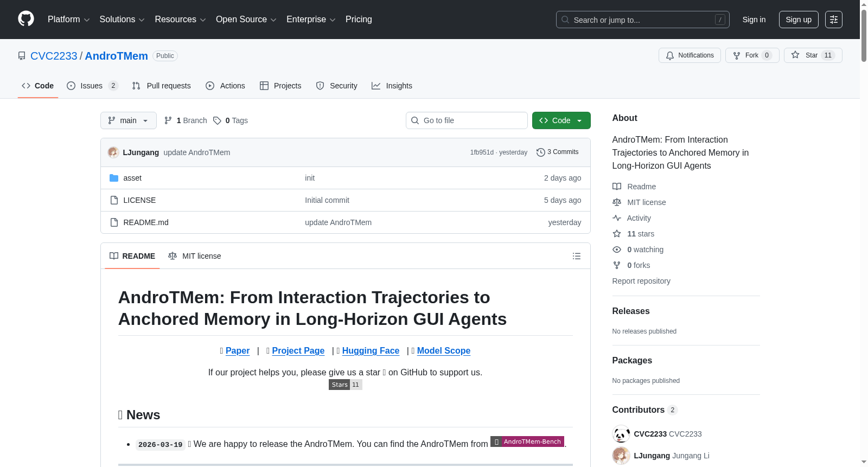The image size is (868, 467).
Task: Open the Hugging Face link
Action: 371,351
